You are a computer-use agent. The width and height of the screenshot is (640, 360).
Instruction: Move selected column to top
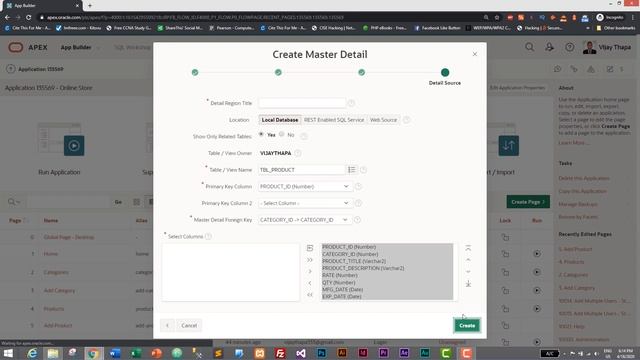click(468, 248)
